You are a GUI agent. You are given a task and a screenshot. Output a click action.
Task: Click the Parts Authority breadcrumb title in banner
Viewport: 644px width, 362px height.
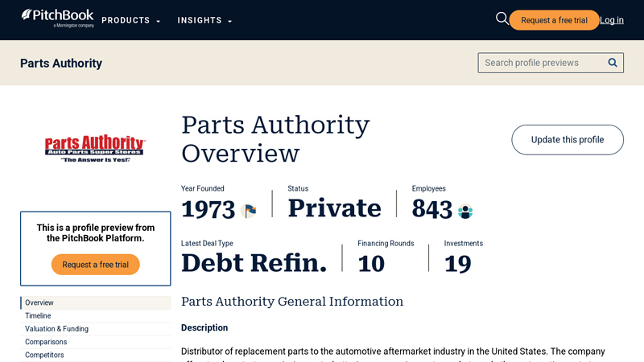tap(61, 64)
